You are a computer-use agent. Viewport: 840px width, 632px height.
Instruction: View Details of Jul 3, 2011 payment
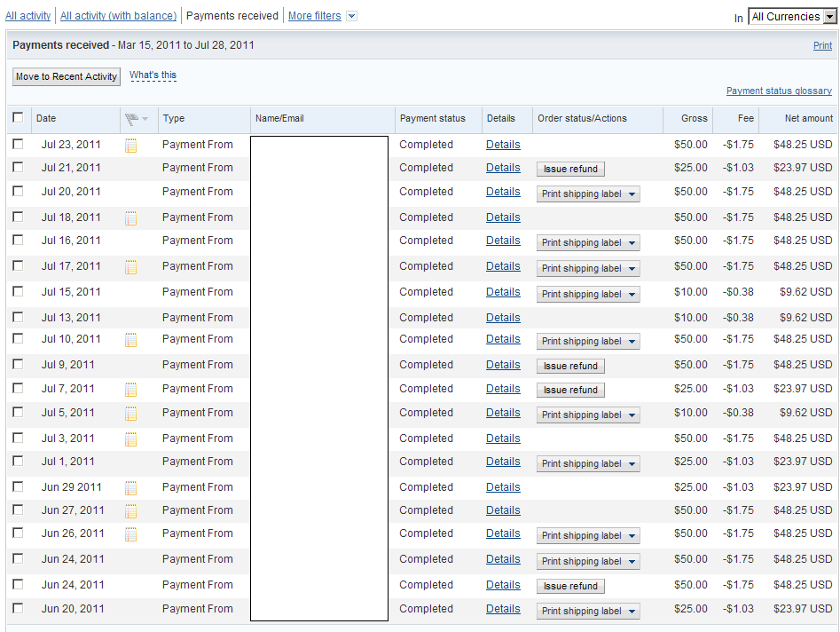click(503, 438)
